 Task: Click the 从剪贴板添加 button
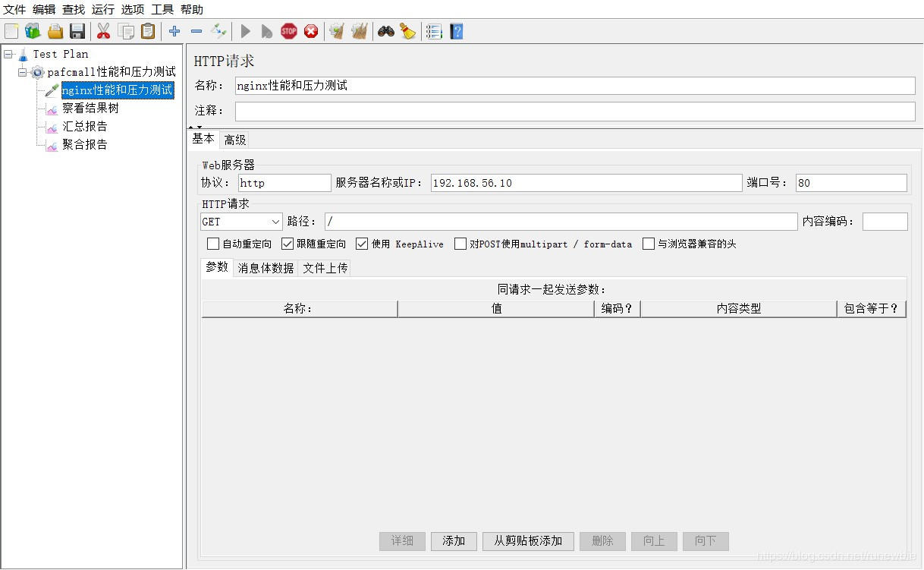(528, 541)
